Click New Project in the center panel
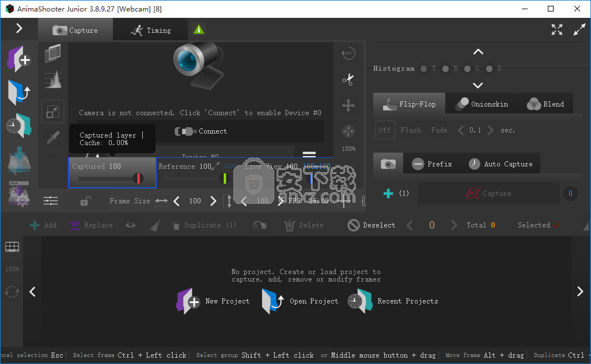 point(213,301)
